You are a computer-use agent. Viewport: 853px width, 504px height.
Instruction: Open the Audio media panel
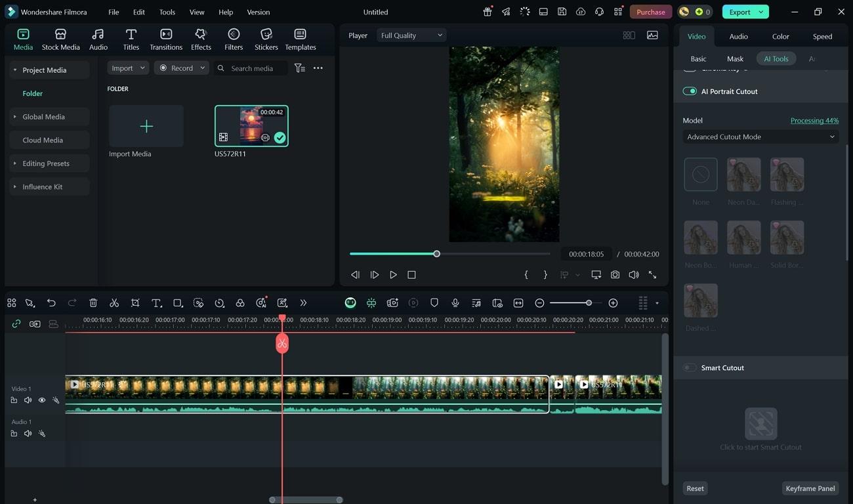coord(98,39)
